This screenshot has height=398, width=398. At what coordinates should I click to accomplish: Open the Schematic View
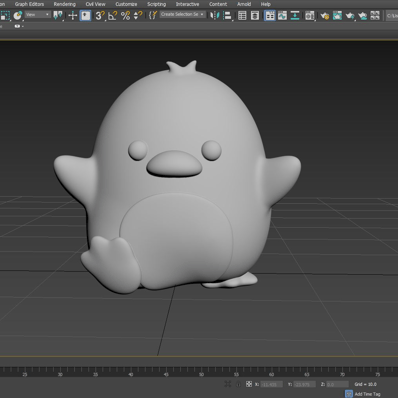coord(295,15)
